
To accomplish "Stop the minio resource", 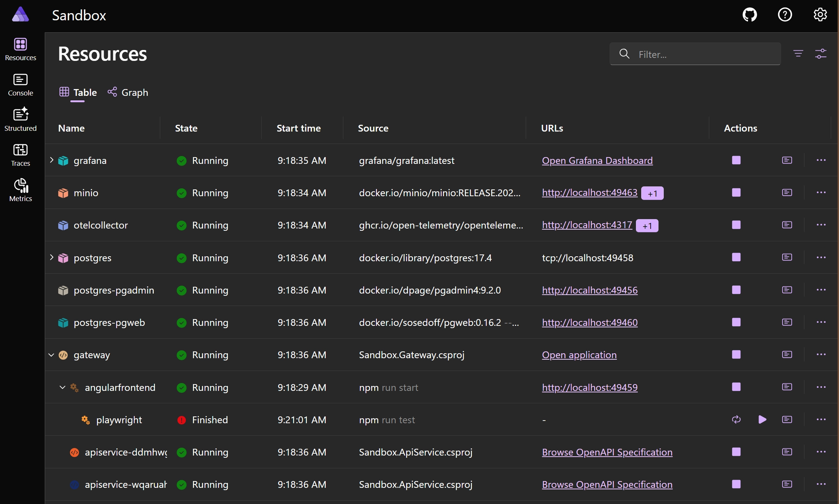I will 736,192.
